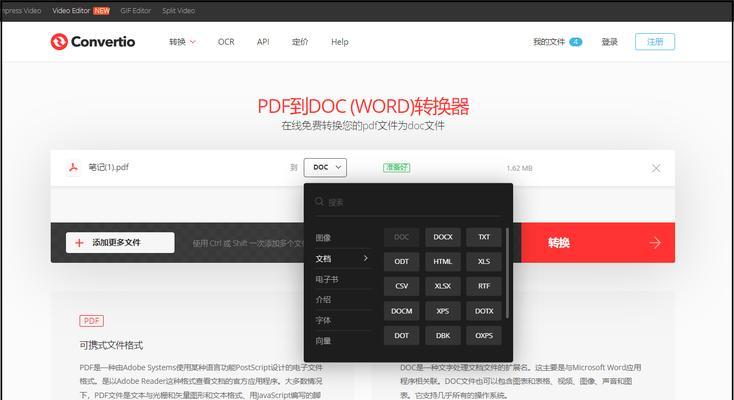Remove the file with the X icon
Image resolution: width=734 pixels, height=400 pixels.
point(656,168)
